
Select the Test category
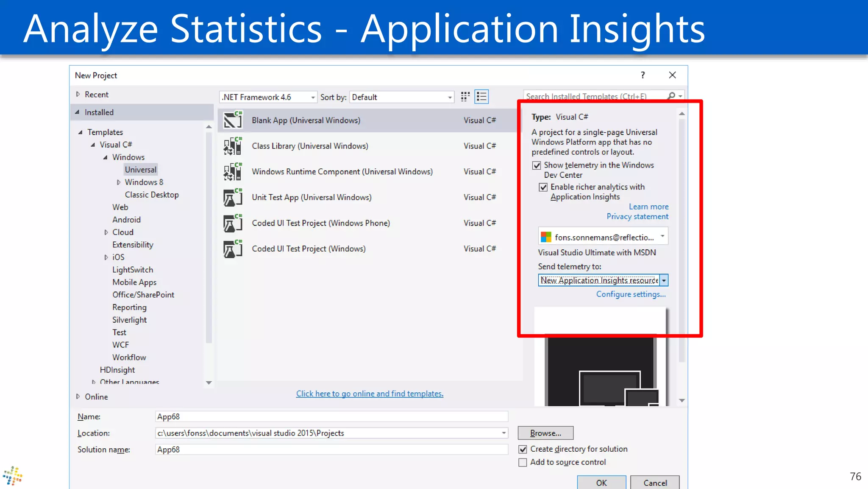[119, 333]
